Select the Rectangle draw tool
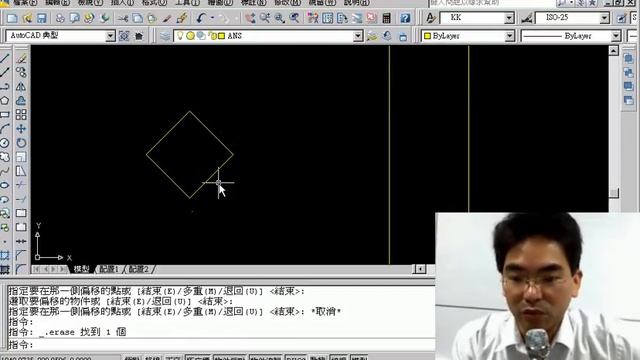The image size is (640, 360). pos(5,115)
